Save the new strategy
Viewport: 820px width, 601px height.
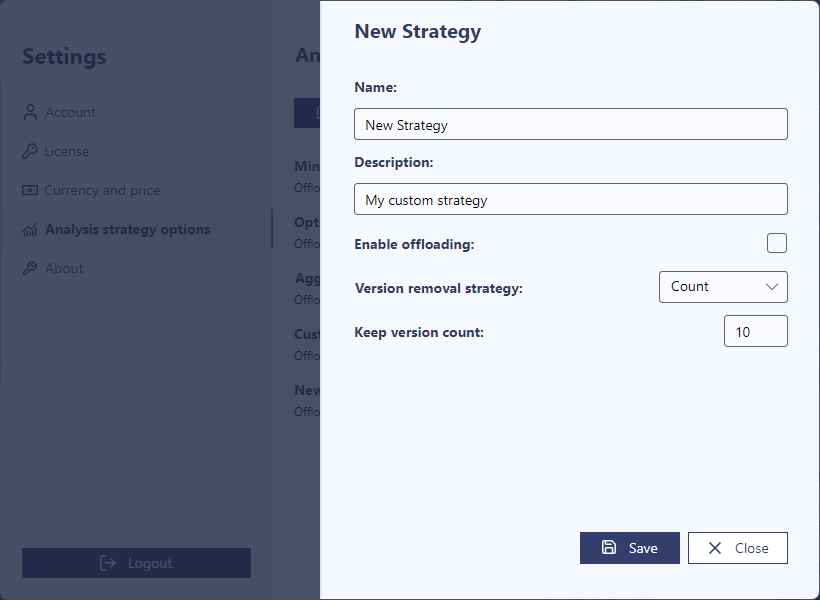pos(630,547)
